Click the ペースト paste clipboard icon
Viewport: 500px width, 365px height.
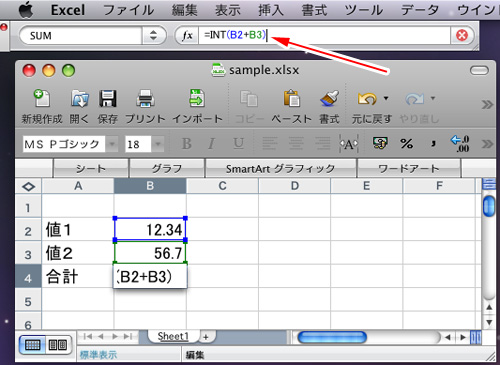(x=292, y=98)
